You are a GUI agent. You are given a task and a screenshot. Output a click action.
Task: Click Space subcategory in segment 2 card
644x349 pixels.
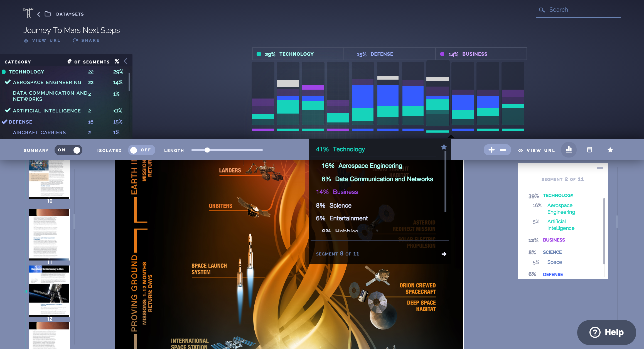point(554,262)
